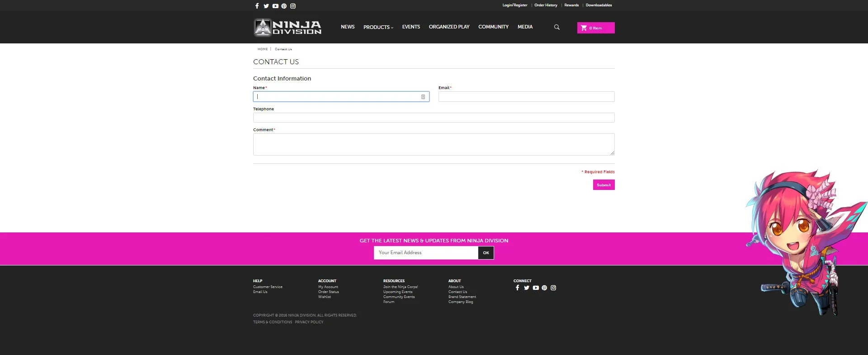Click the Login/Register link
This screenshot has width=868, height=355.
pyautogui.click(x=515, y=5)
